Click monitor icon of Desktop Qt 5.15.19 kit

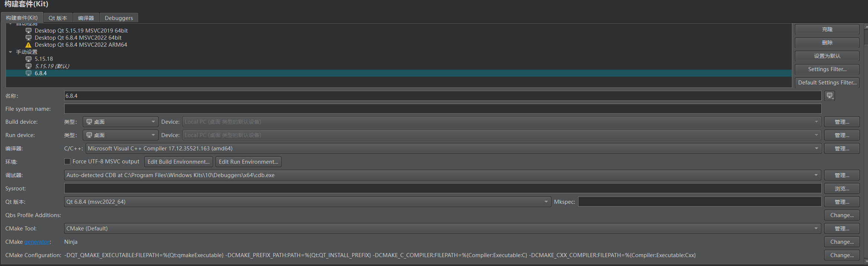click(29, 31)
